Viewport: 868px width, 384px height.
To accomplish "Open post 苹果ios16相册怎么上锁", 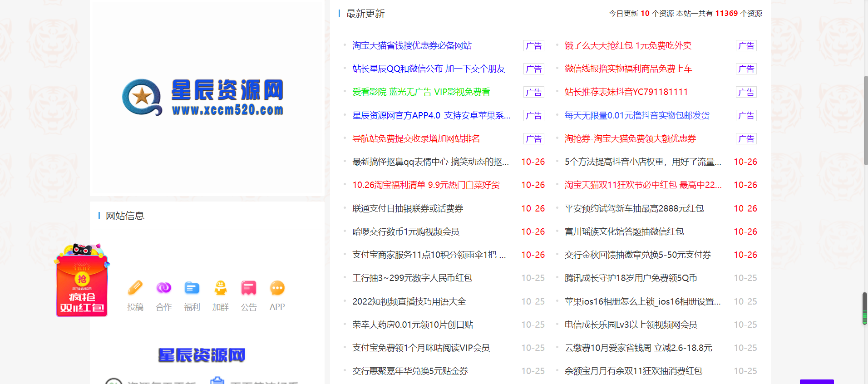I will point(642,301).
